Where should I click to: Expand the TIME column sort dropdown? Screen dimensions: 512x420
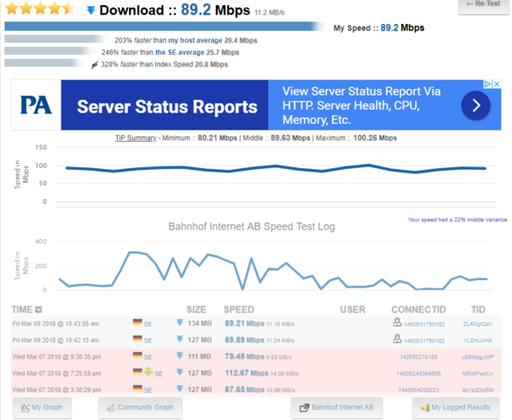38,309
